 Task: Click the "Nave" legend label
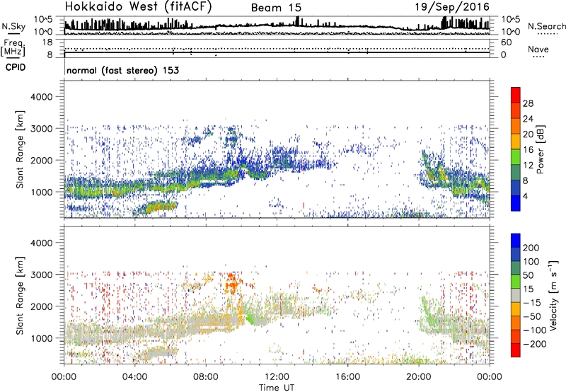click(538, 50)
